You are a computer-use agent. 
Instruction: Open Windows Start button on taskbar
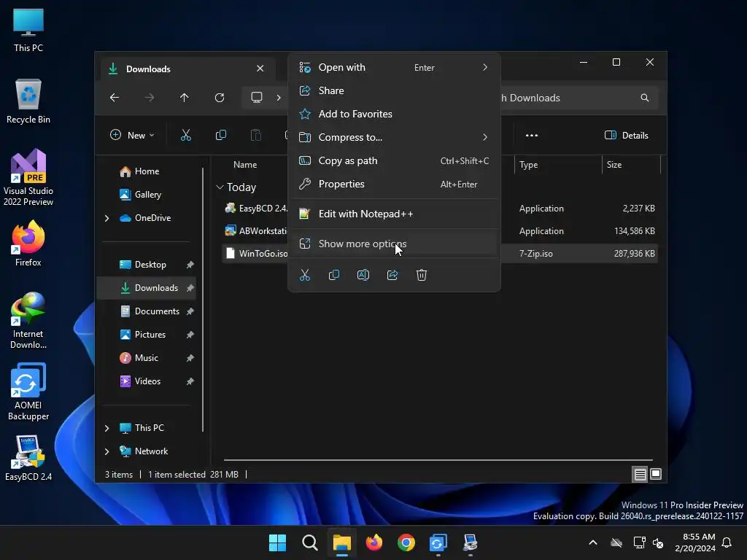[277, 542]
